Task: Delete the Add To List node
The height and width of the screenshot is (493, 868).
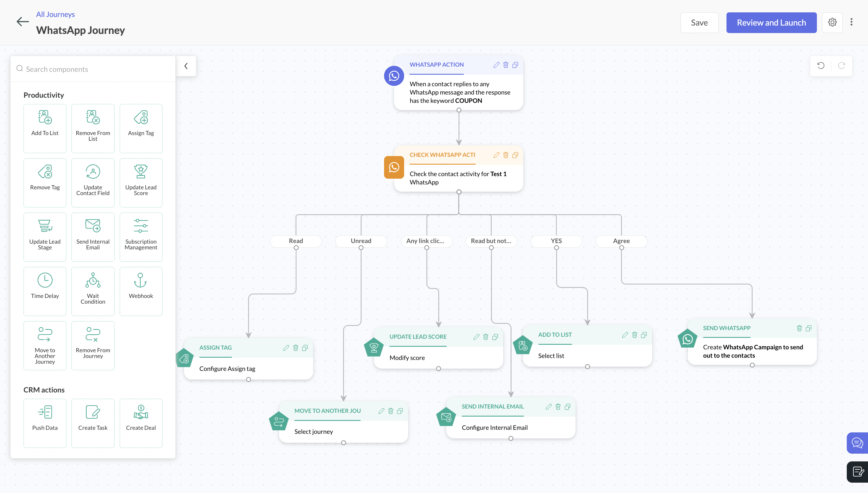Action: click(x=634, y=335)
